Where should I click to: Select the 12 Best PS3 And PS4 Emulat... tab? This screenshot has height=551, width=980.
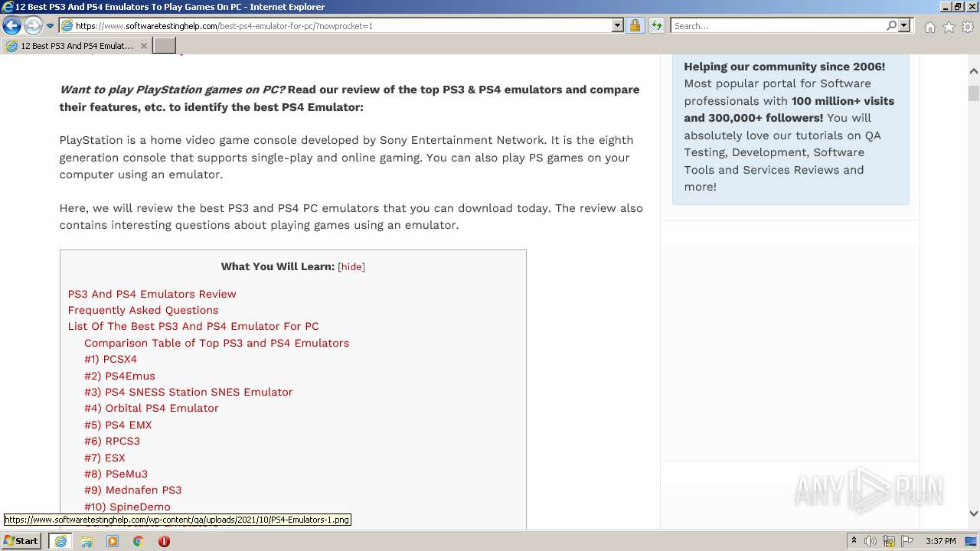(x=77, y=46)
